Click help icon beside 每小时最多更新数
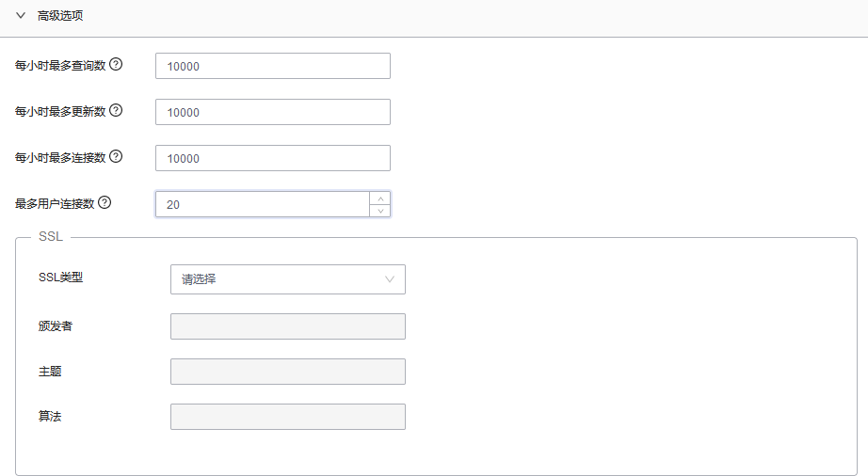The image size is (868, 476). [117, 111]
